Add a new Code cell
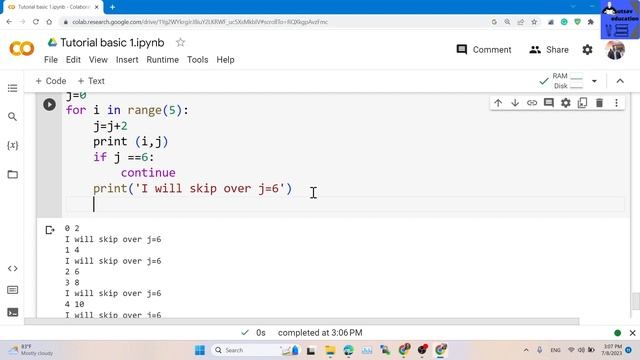The width and height of the screenshot is (640, 360). [51, 81]
